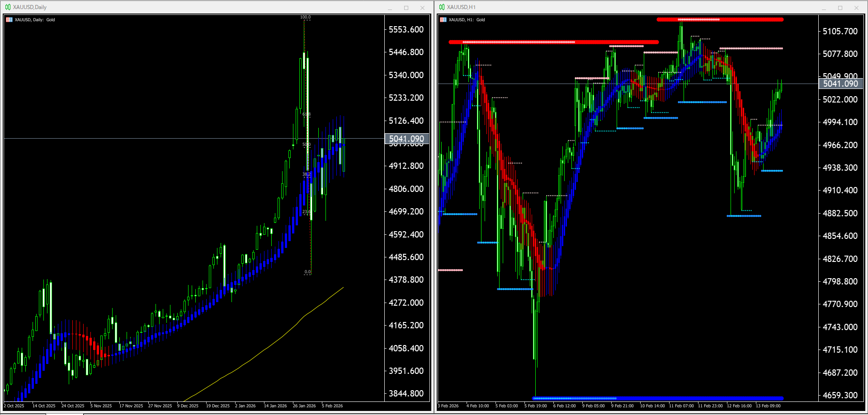Image resolution: width=868 pixels, height=415 pixels.
Task: Click the 4912.800 price on Daily axis
Action: [406, 166]
